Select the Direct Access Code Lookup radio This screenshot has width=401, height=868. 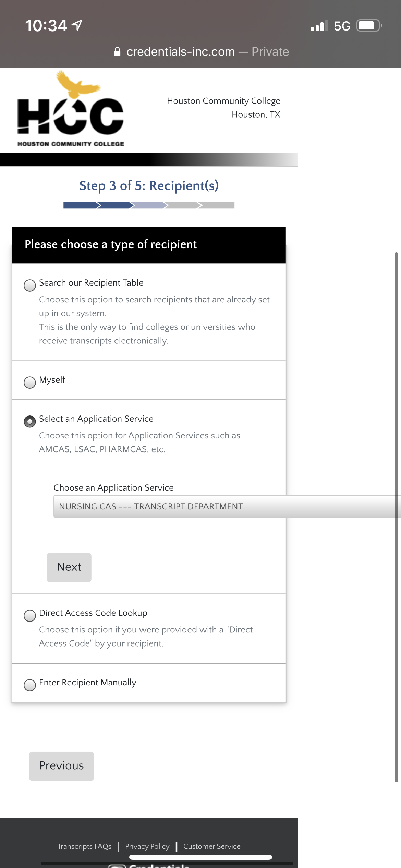30,615
